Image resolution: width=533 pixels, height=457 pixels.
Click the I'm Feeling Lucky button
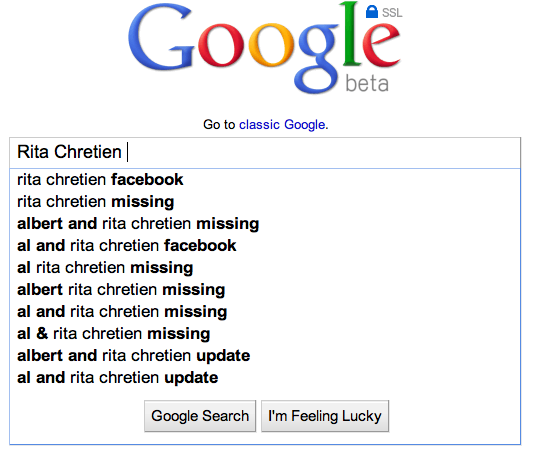point(325,416)
